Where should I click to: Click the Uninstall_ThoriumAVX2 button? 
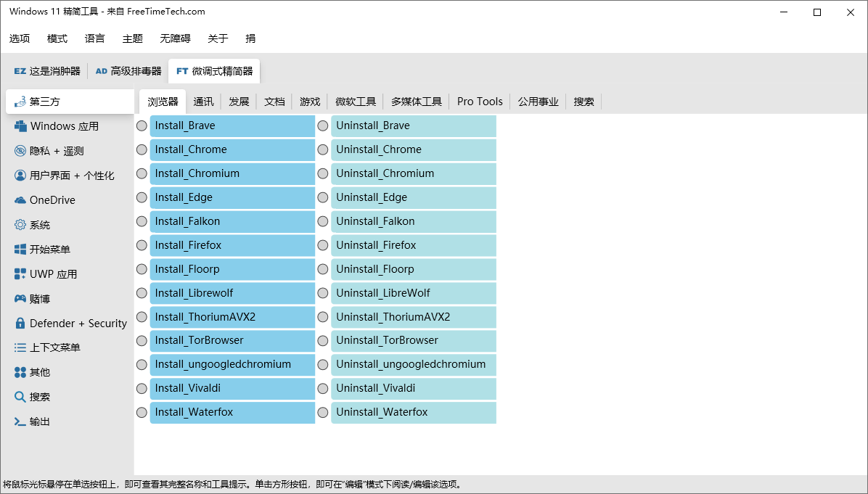pos(413,317)
